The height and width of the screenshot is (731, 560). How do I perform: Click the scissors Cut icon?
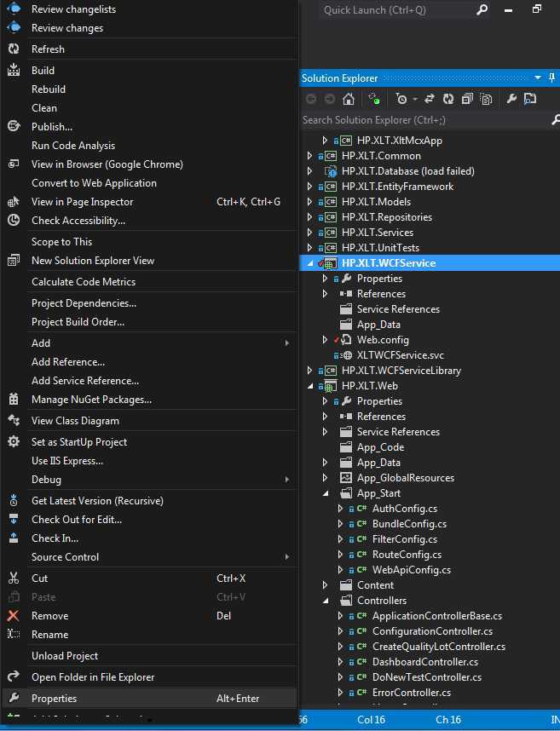tap(14, 578)
